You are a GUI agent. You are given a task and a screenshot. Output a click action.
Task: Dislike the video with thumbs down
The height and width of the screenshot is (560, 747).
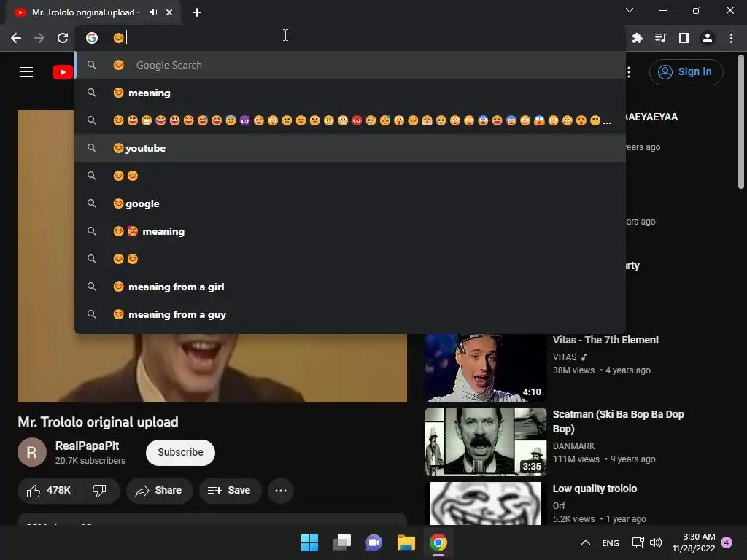pyautogui.click(x=99, y=491)
